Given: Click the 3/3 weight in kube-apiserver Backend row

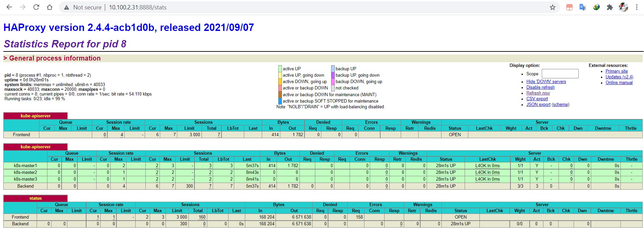Looking at the screenshot, I should (x=520, y=186).
